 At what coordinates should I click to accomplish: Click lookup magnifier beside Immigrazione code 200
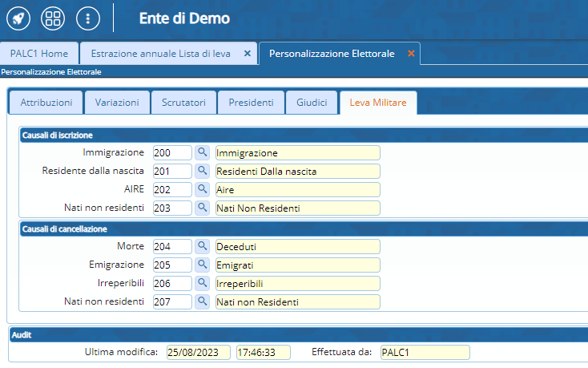click(203, 152)
